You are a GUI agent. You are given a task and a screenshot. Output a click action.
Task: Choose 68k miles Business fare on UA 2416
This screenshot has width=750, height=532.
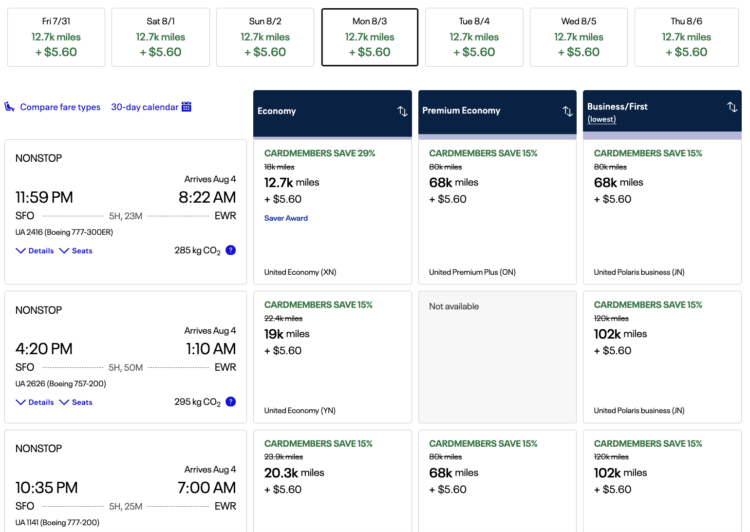pyautogui.click(x=662, y=212)
